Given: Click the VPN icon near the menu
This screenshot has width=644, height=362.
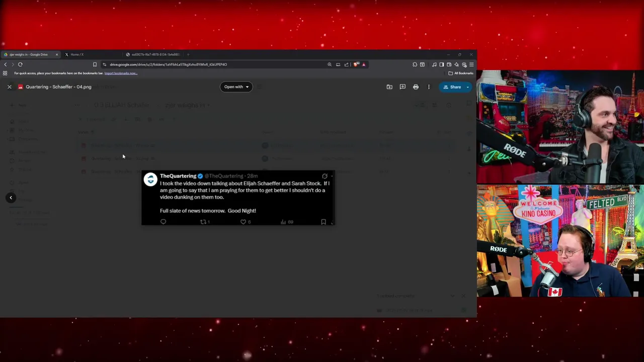Looking at the screenshot, I should (464, 64).
